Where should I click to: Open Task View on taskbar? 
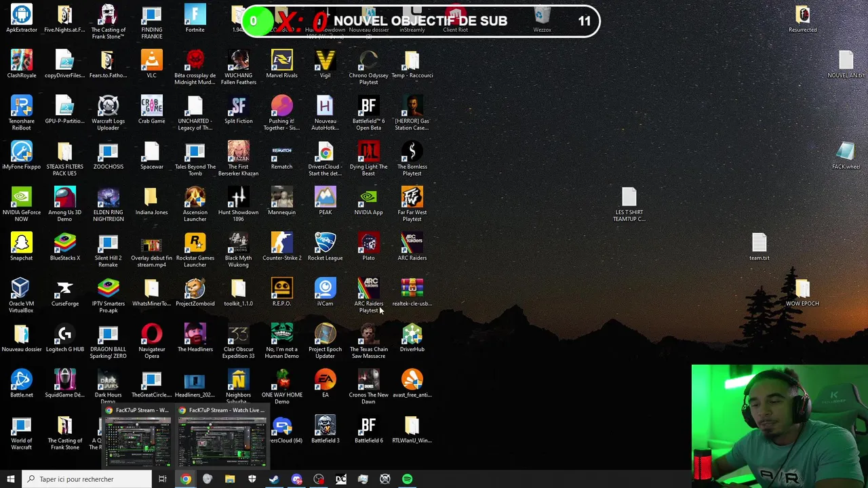[x=163, y=479]
